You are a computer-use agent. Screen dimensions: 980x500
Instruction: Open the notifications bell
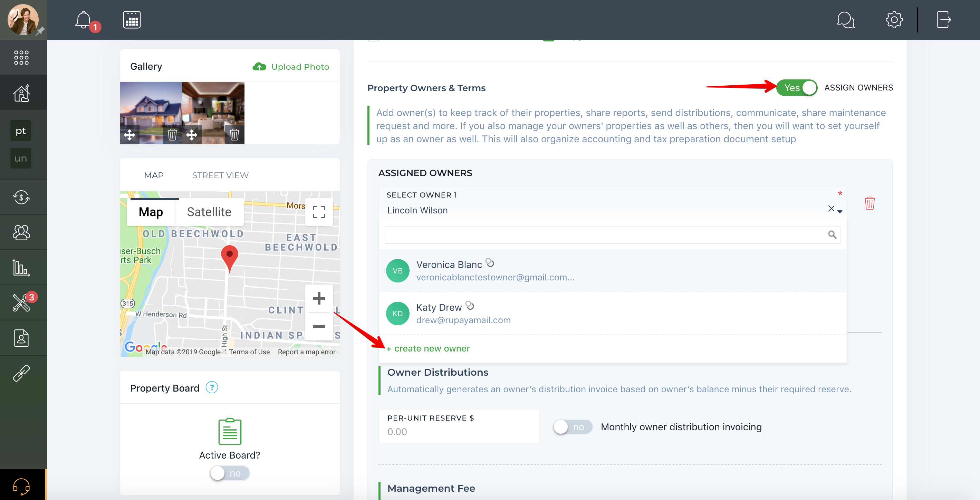click(84, 20)
